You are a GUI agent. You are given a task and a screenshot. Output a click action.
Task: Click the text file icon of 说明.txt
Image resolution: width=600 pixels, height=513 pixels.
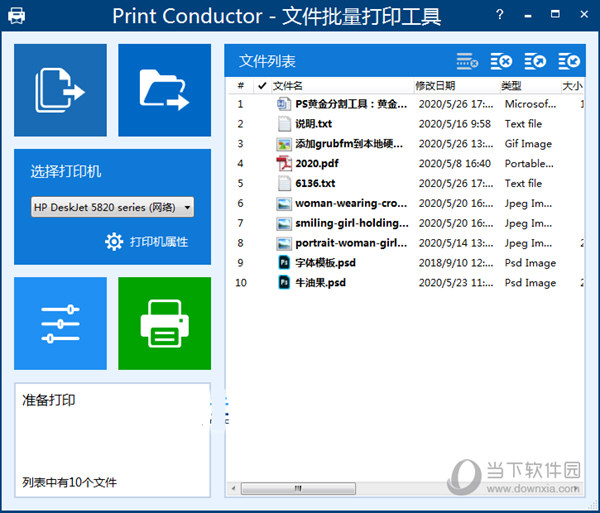(x=284, y=124)
